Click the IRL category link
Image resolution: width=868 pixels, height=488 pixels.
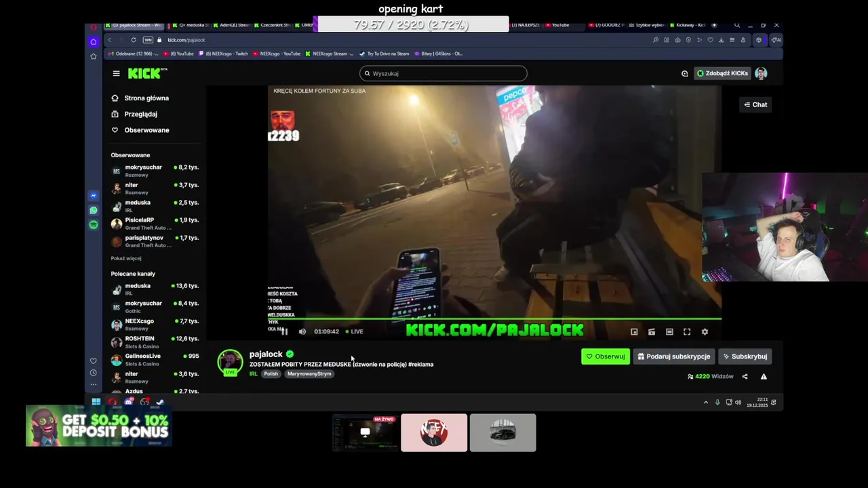tap(254, 373)
